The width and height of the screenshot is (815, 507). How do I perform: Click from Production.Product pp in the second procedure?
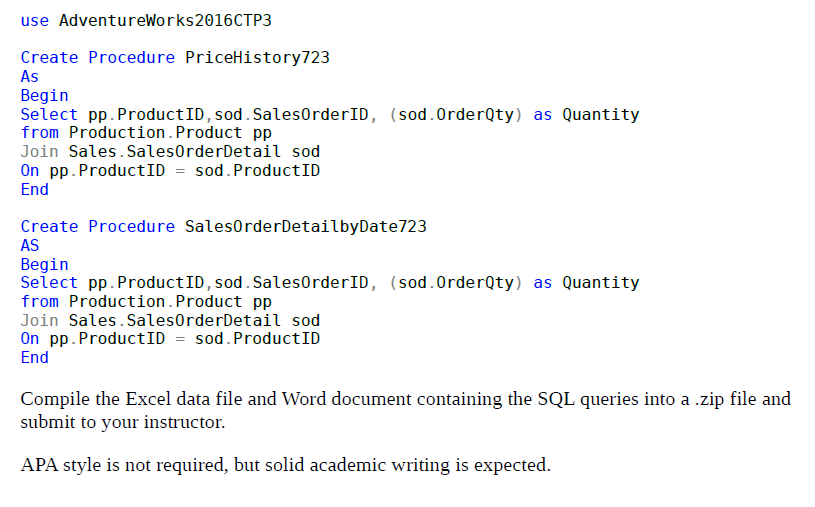(146, 301)
